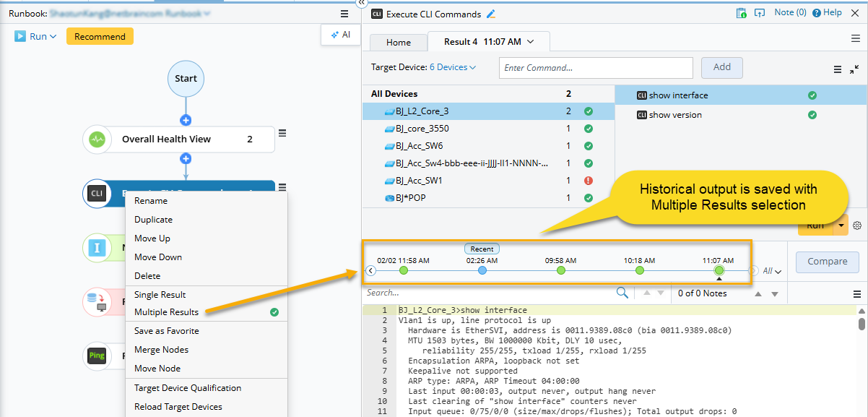Open the runbook hamburger menu icon
The image size is (868, 417).
tap(344, 14)
